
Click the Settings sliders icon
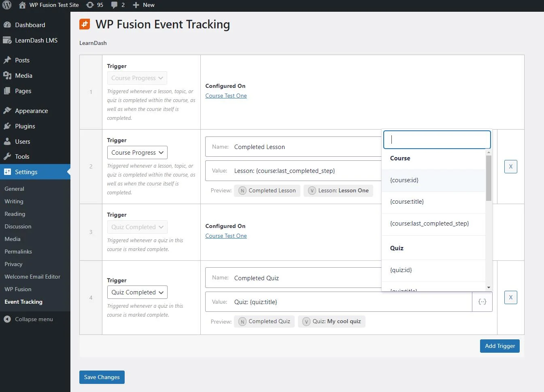click(x=7, y=172)
